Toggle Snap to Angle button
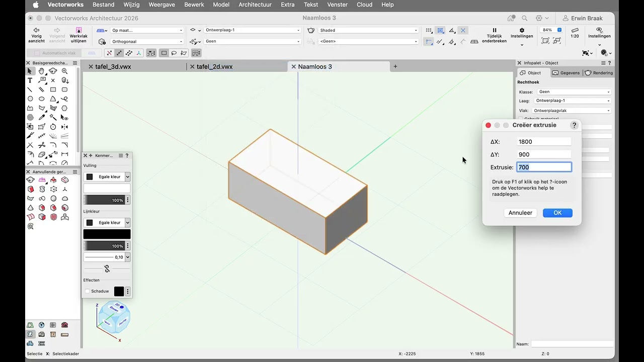 click(452, 30)
